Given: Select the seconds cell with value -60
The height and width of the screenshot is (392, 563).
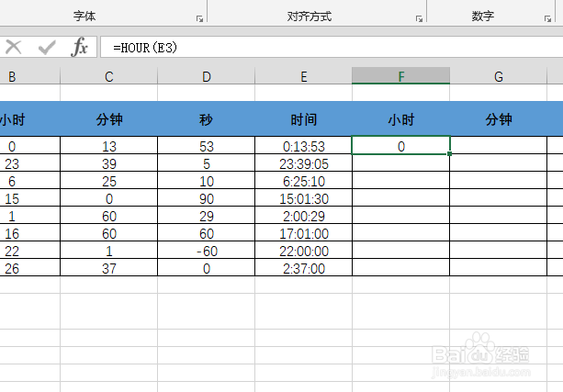Looking at the screenshot, I should (207, 251).
